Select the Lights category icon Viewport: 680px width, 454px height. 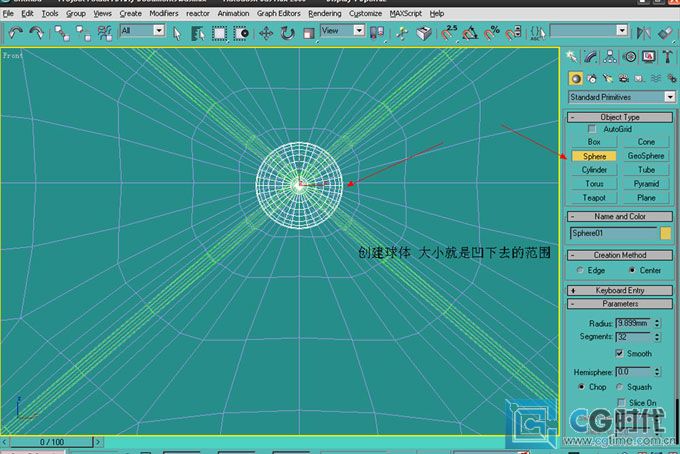coord(608,78)
